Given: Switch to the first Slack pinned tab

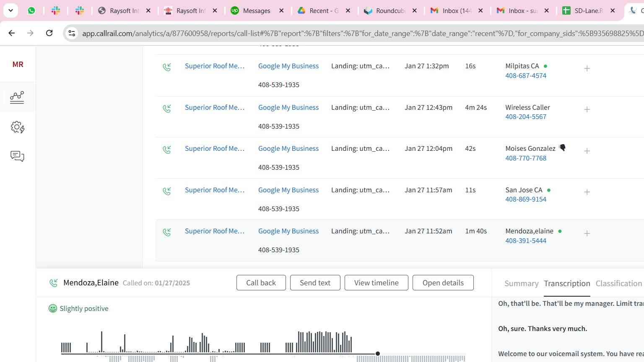Looking at the screenshot, I should point(56,10).
